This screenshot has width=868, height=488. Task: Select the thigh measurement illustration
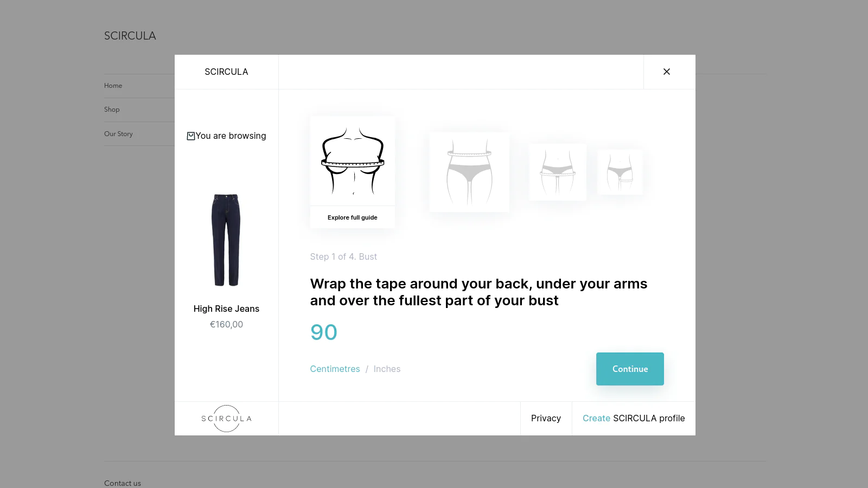620,172
